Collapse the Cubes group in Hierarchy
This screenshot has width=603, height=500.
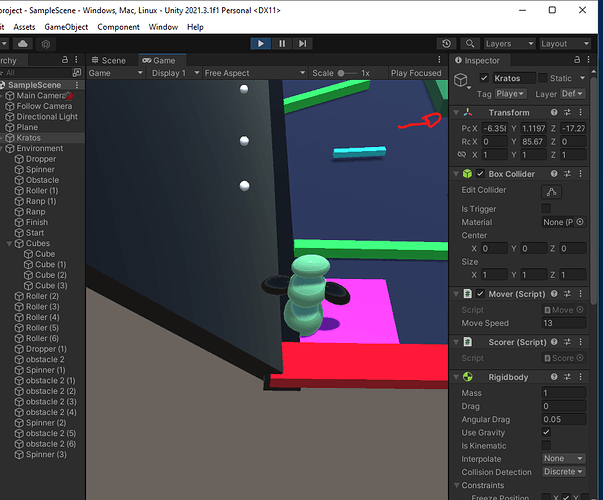[9, 243]
